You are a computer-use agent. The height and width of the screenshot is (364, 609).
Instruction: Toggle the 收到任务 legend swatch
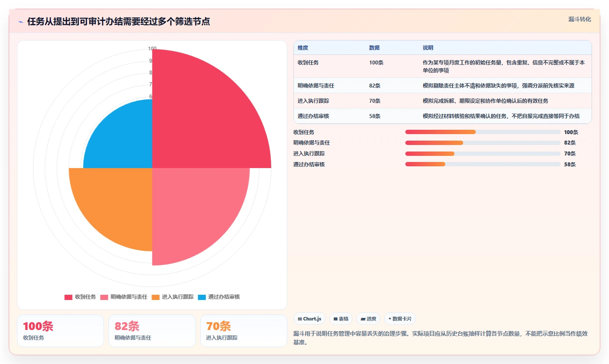coord(68,297)
